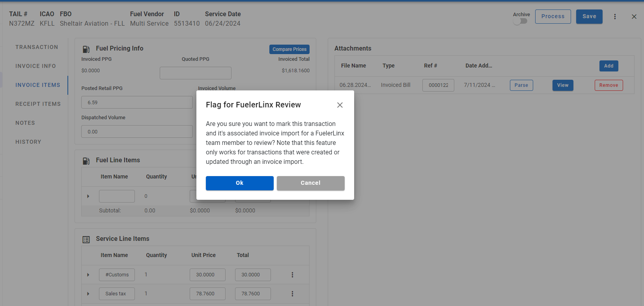The height and width of the screenshot is (306, 644).
Task: Edit the fuel line Item Name field
Action: 117,196
